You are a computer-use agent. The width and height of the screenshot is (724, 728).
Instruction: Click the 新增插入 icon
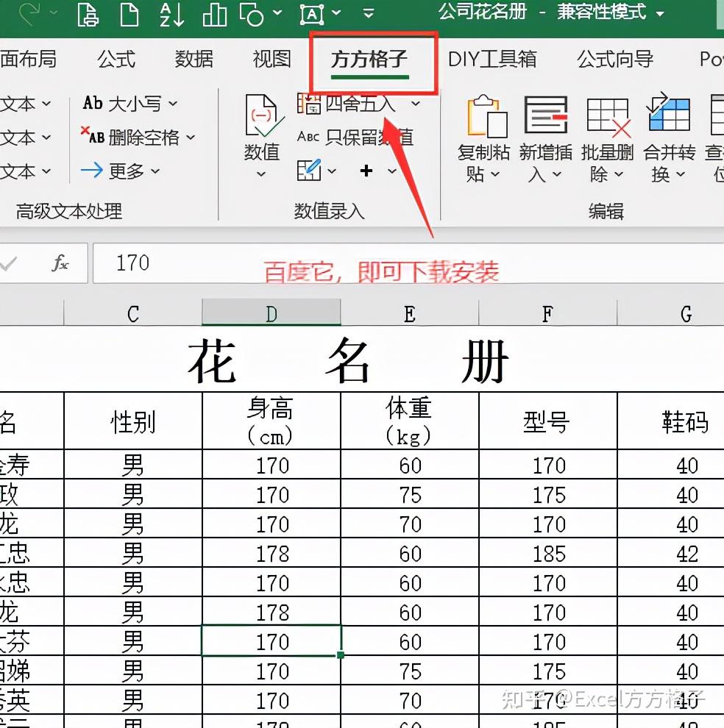546,115
